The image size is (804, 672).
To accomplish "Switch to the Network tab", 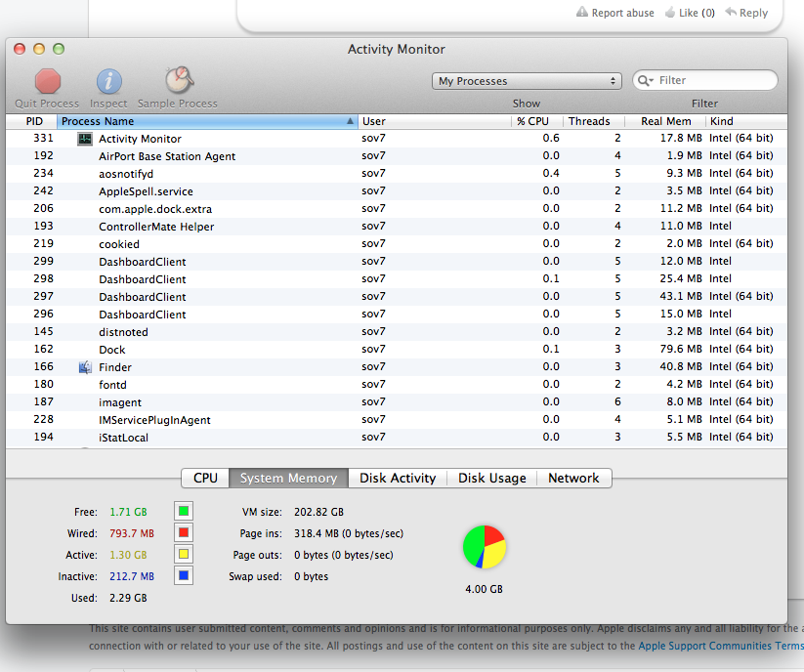I will [573, 479].
